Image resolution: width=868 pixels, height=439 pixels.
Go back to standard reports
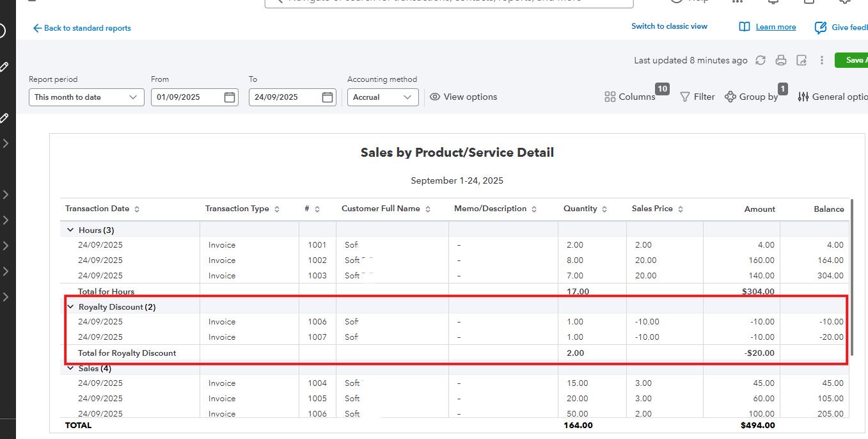tap(82, 28)
